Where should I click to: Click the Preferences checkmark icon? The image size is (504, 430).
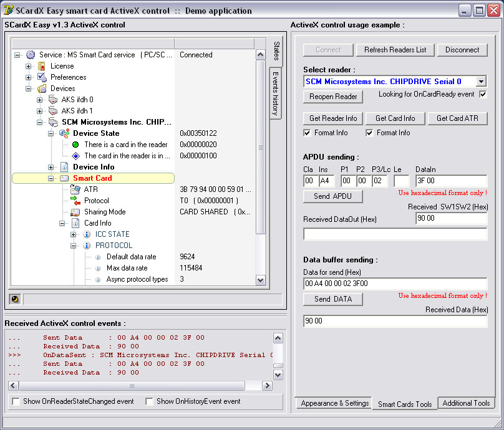click(42, 77)
